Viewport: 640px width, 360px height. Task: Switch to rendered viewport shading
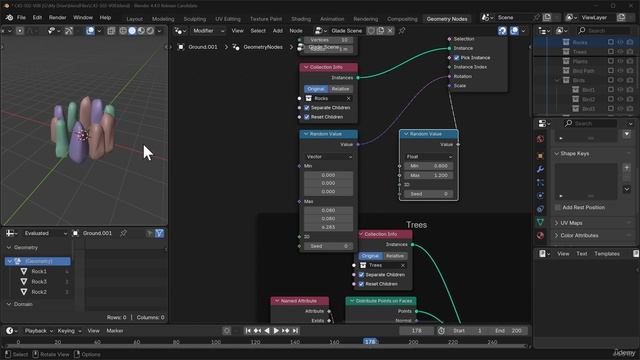(150, 31)
